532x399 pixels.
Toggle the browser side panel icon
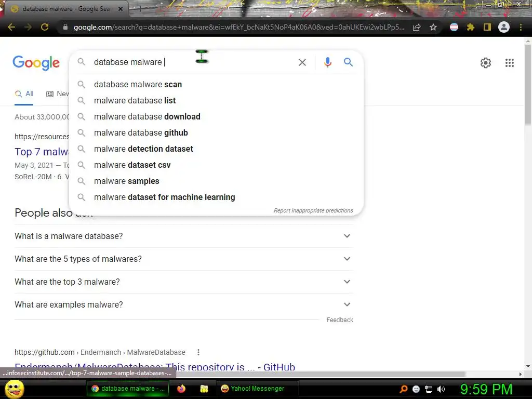(x=487, y=27)
